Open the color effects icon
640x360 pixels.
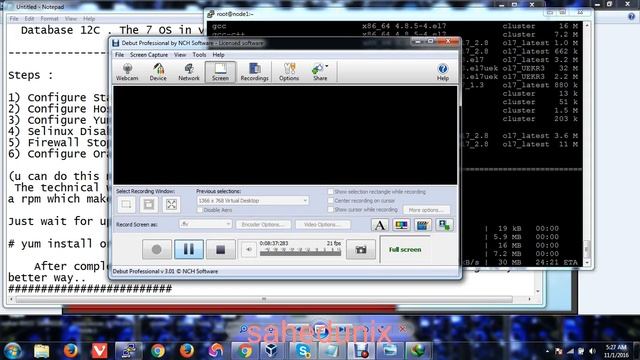tap(401, 225)
